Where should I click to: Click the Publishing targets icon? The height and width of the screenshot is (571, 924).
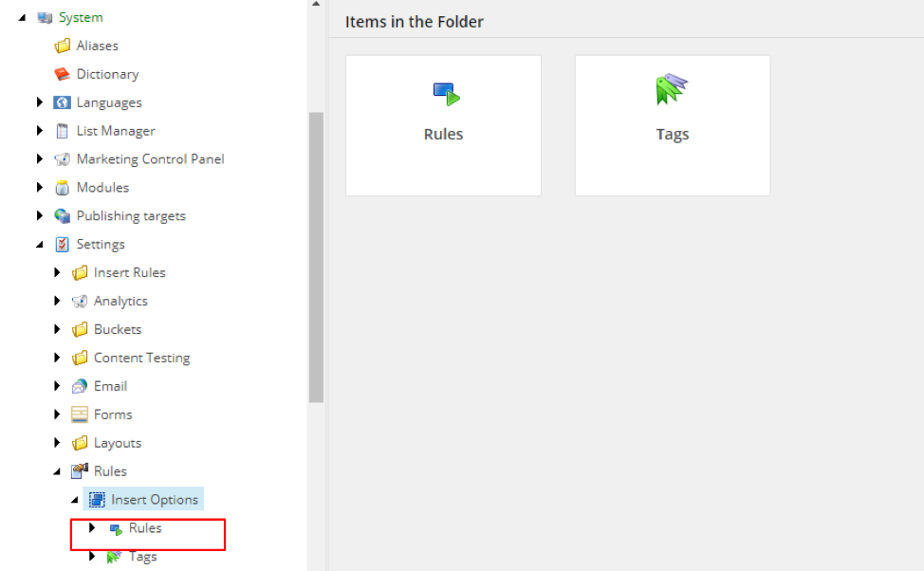click(x=63, y=216)
